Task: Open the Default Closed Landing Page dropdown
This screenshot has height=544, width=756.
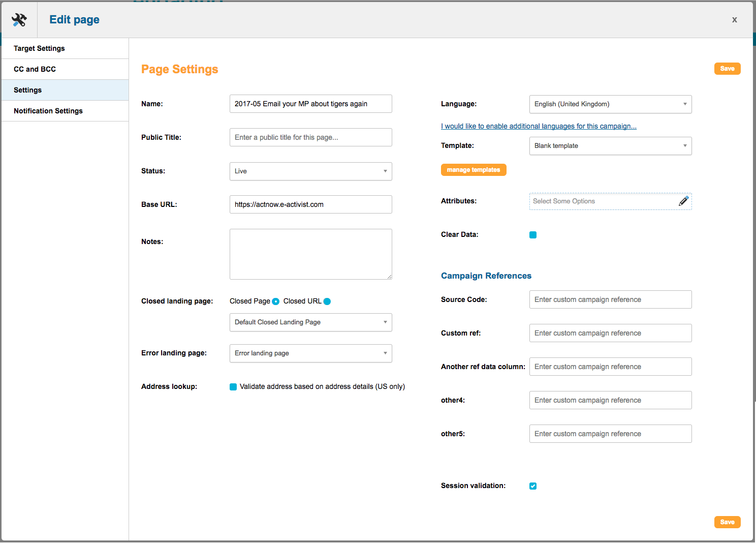Action: click(310, 322)
